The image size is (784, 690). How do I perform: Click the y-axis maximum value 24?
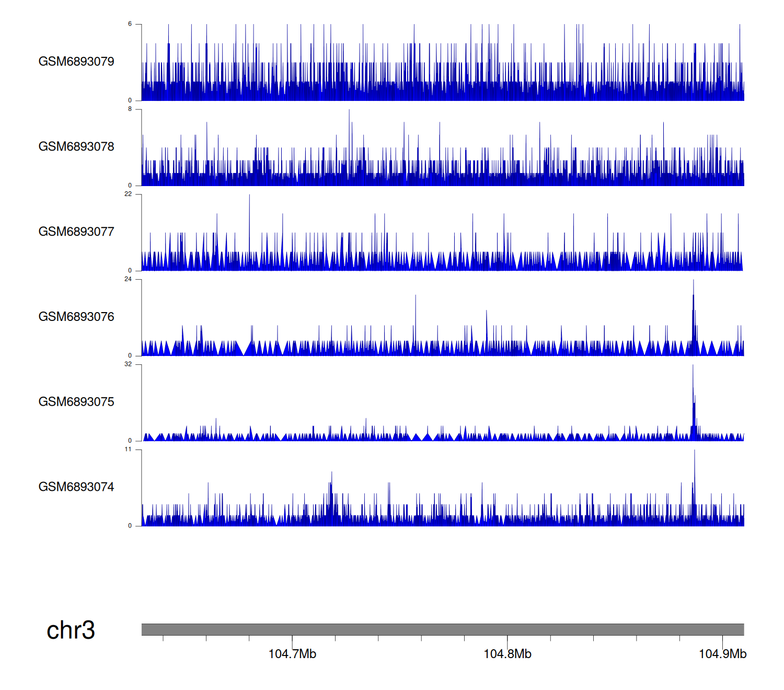[128, 279]
